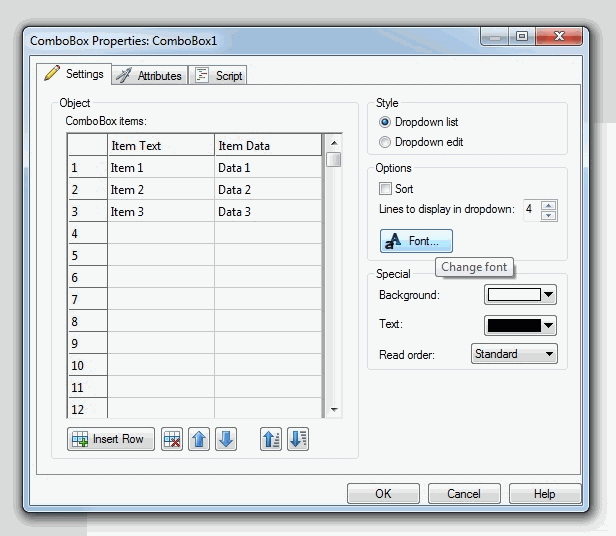Click the Item Text cell in row 4

click(161, 233)
